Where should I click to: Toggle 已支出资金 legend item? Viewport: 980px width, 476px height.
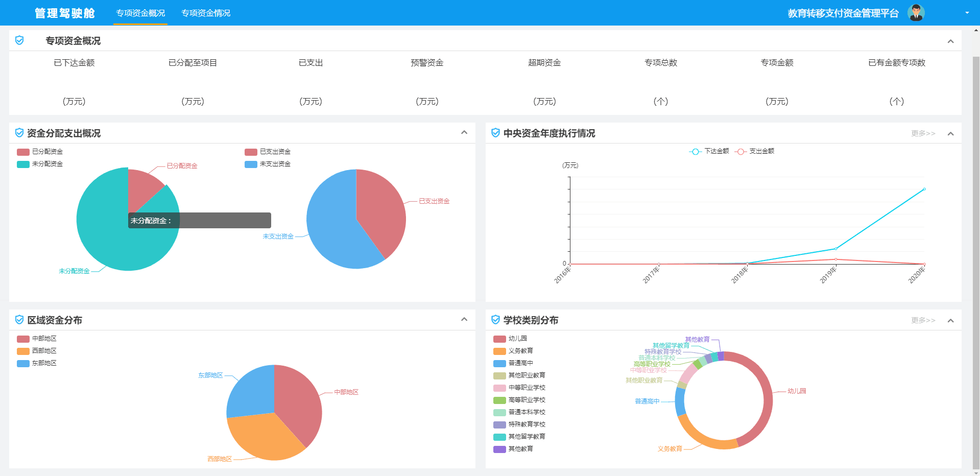click(268, 152)
